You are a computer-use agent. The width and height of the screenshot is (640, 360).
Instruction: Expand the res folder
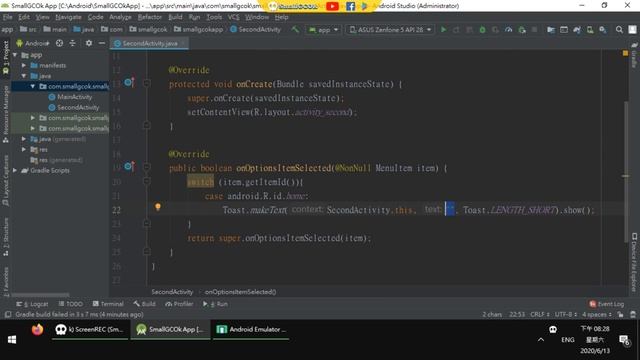(x=24, y=149)
